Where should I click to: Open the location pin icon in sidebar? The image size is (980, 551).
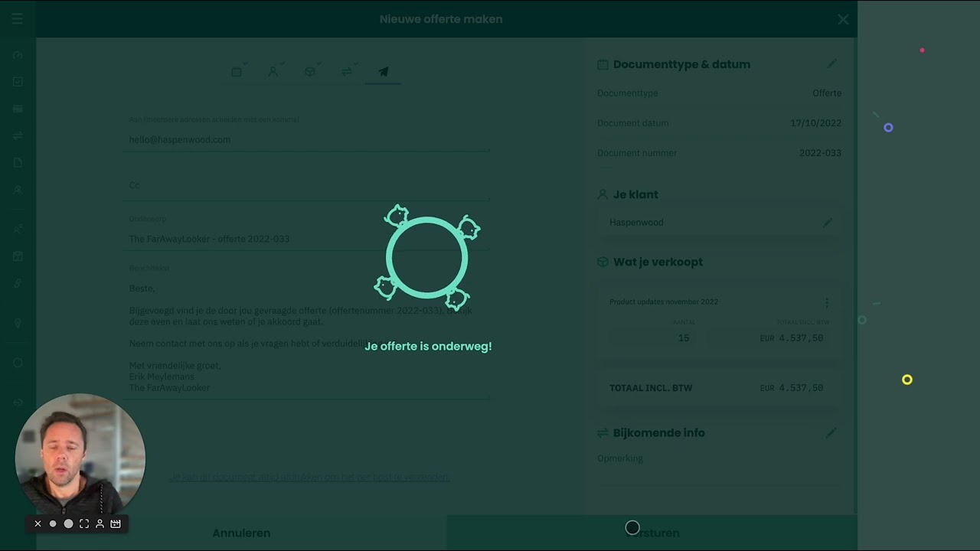[18, 323]
